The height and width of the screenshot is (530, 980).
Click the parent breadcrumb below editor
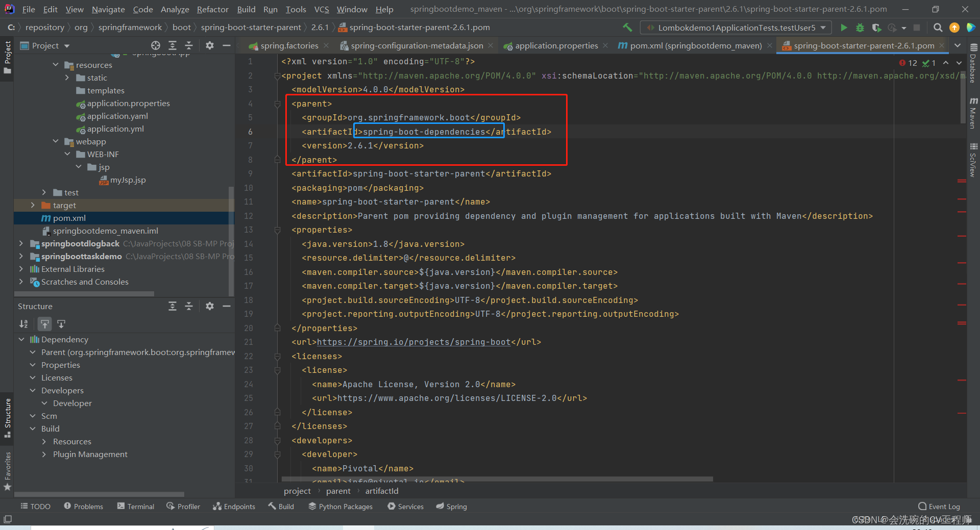(x=338, y=491)
